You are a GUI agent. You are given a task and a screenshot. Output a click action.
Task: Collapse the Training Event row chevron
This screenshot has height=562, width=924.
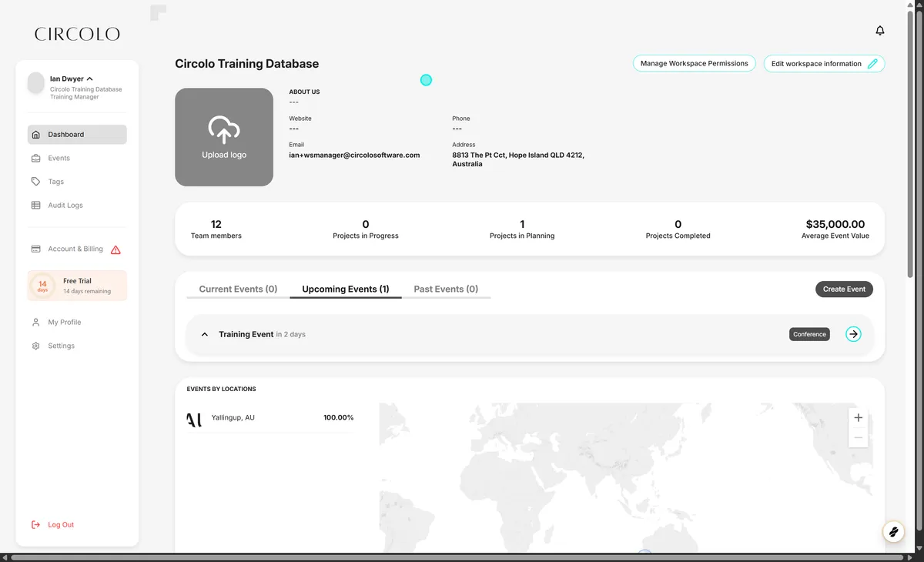coord(205,335)
